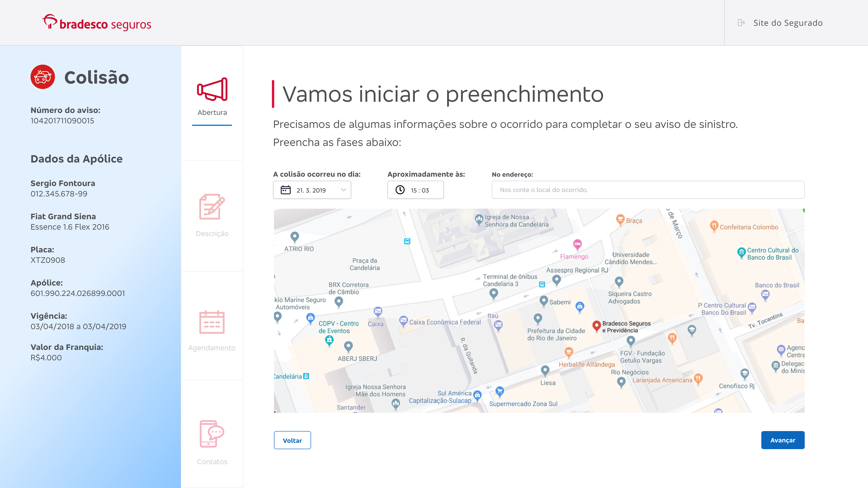Click the Centro Cultural do Banco do Brasil marker
The height and width of the screenshot is (488, 868).
click(741, 253)
